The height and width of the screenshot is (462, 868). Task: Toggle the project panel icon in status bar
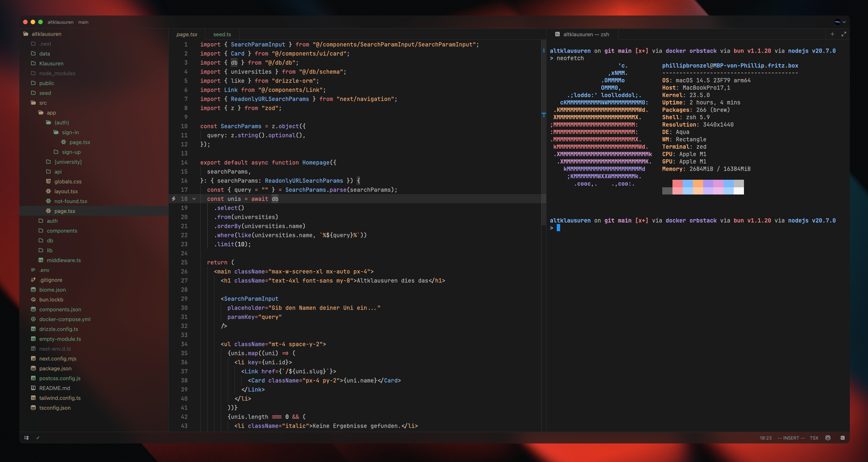coord(26,438)
